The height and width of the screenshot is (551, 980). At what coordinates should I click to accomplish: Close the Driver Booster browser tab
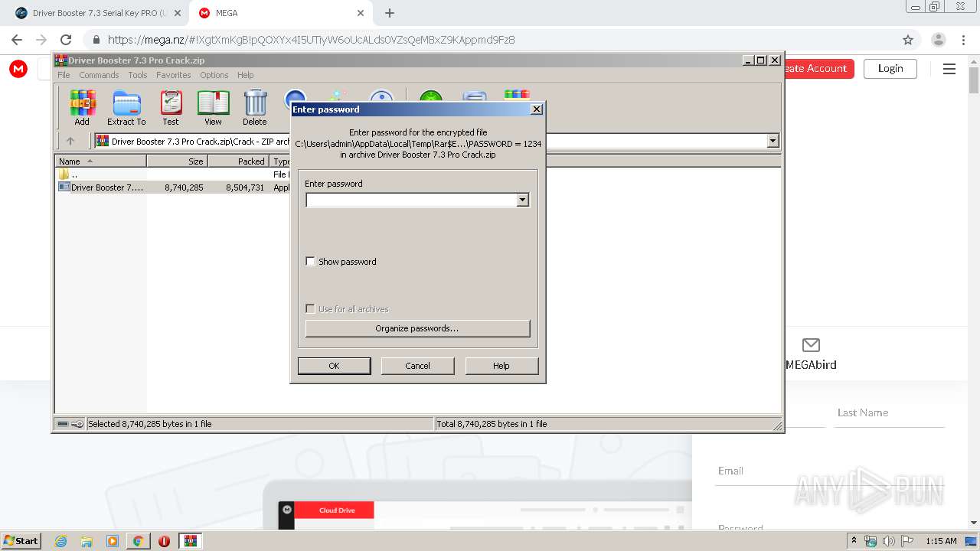click(x=178, y=13)
